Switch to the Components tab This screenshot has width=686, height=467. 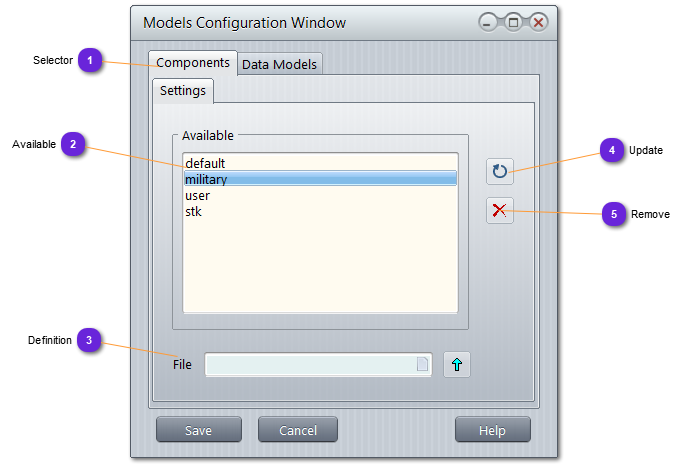click(x=193, y=63)
